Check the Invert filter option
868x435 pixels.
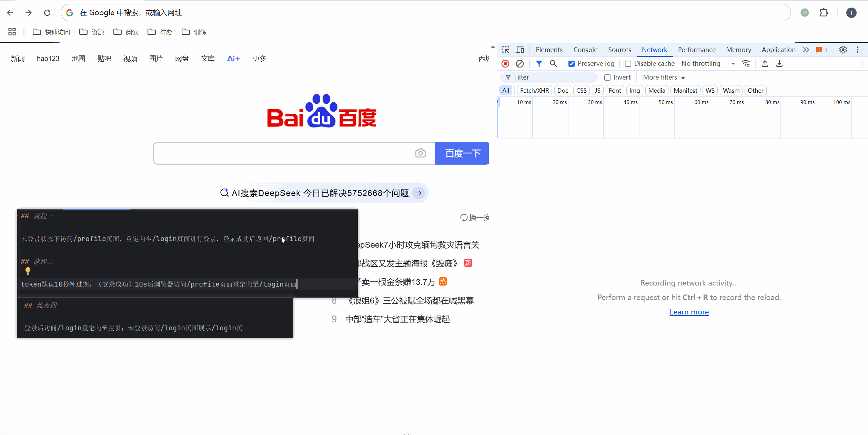tap(608, 77)
